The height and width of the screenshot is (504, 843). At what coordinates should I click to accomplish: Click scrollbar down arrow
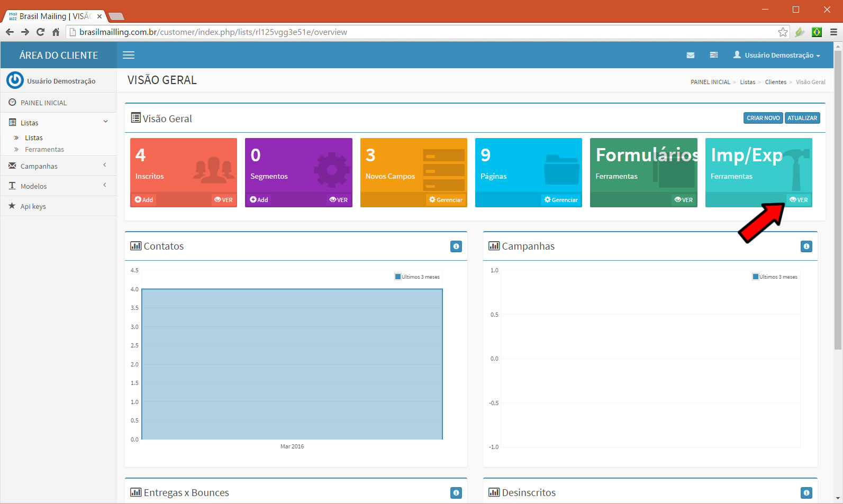(838, 498)
